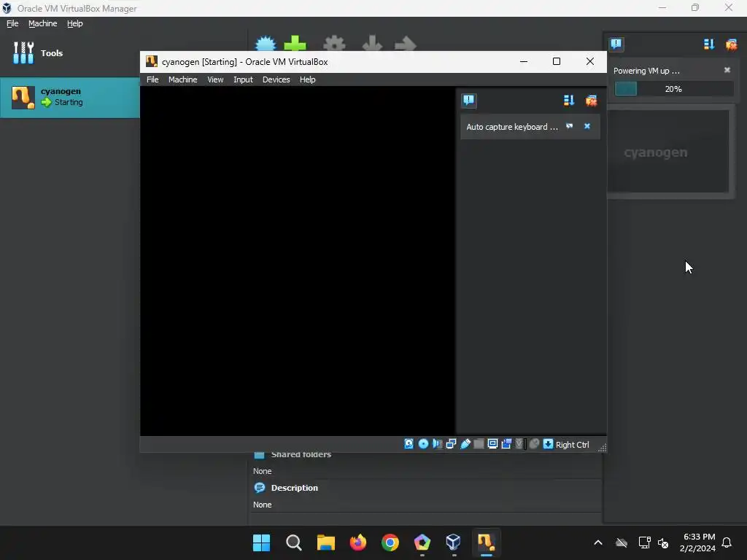The width and height of the screenshot is (747, 560).
Task: Sort notifications in the VM window panel
Action: (x=569, y=100)
